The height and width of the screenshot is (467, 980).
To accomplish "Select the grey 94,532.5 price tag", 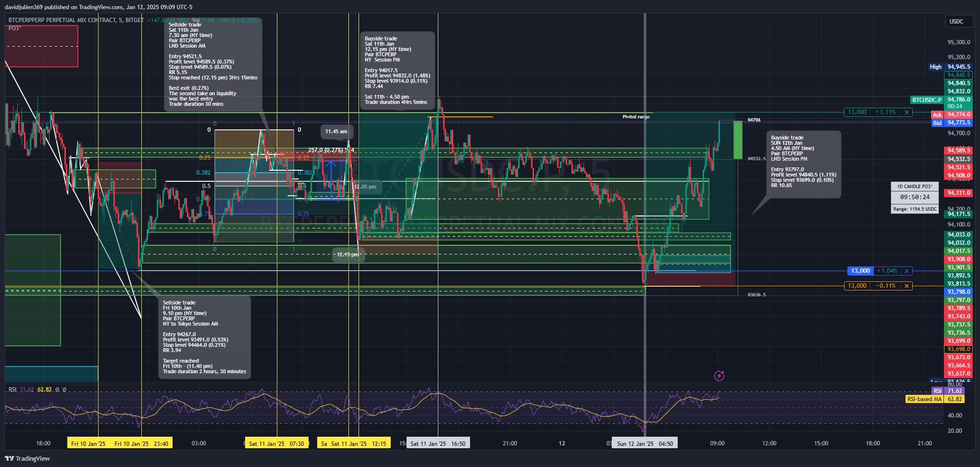I will click(959, 159).
